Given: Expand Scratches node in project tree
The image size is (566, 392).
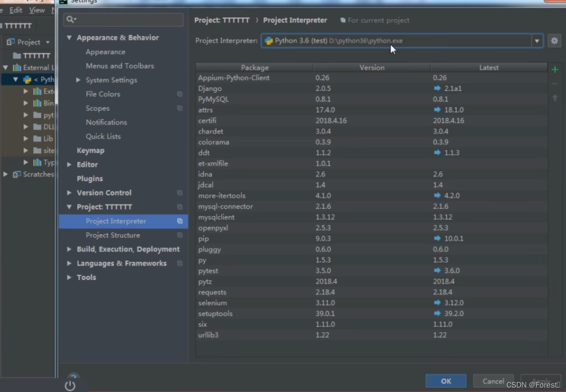Looking at the screenshot, I should pos(6,174).
